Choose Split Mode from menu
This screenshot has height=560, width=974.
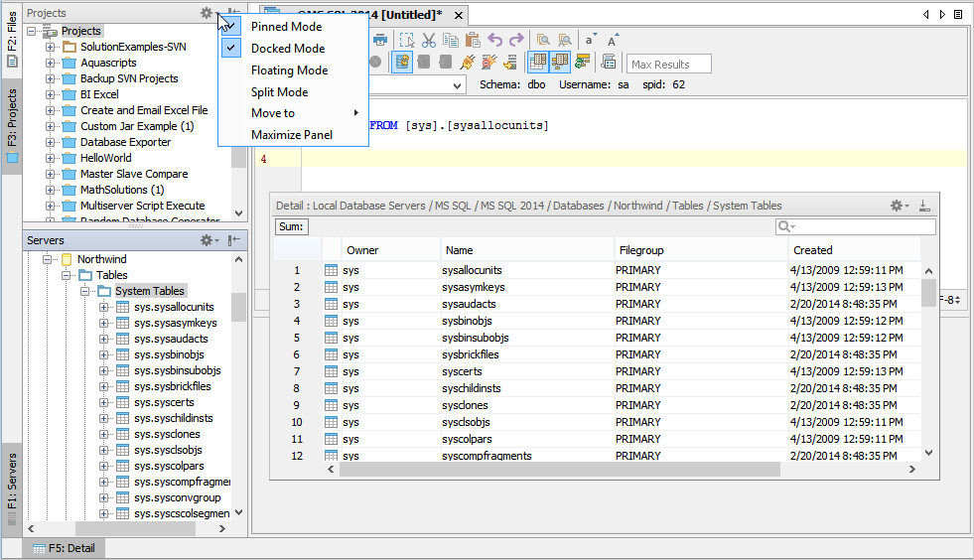pos(294,92)
